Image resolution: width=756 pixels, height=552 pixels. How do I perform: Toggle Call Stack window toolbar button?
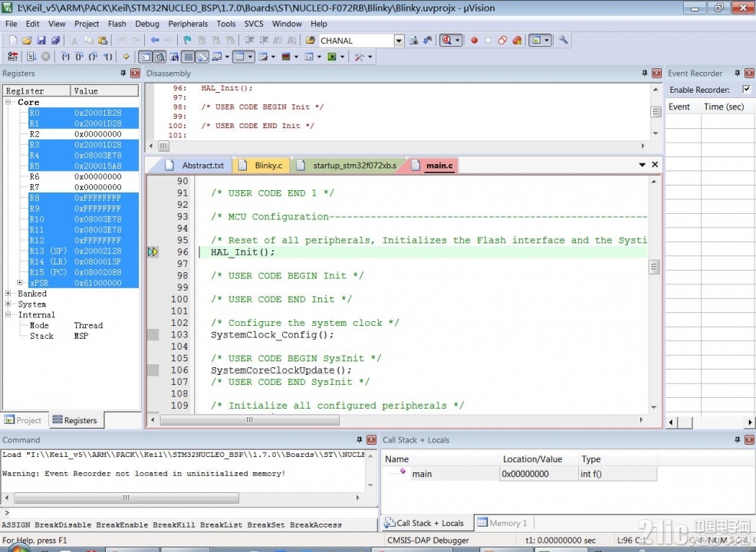[202, 57]
